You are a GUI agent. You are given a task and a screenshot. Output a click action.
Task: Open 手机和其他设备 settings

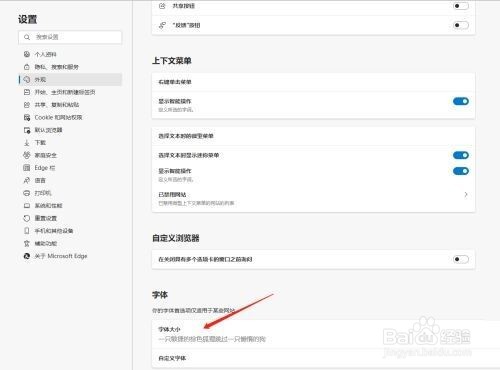pyautogui.click(x=70, y=231)
